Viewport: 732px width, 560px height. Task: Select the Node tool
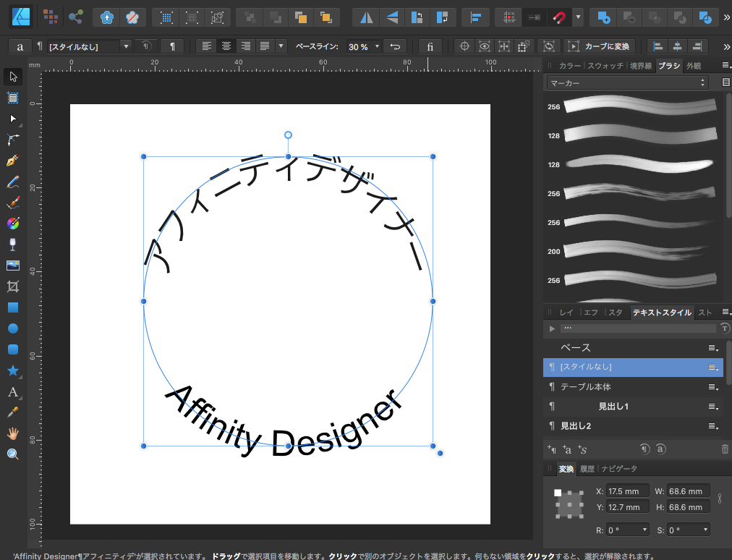click(x=12, y=118)
